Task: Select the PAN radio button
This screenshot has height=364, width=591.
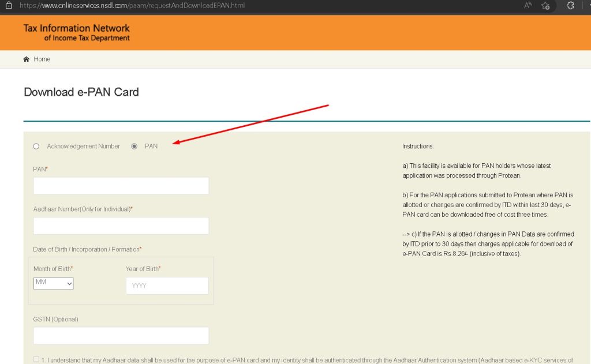Action: (134, 146)
